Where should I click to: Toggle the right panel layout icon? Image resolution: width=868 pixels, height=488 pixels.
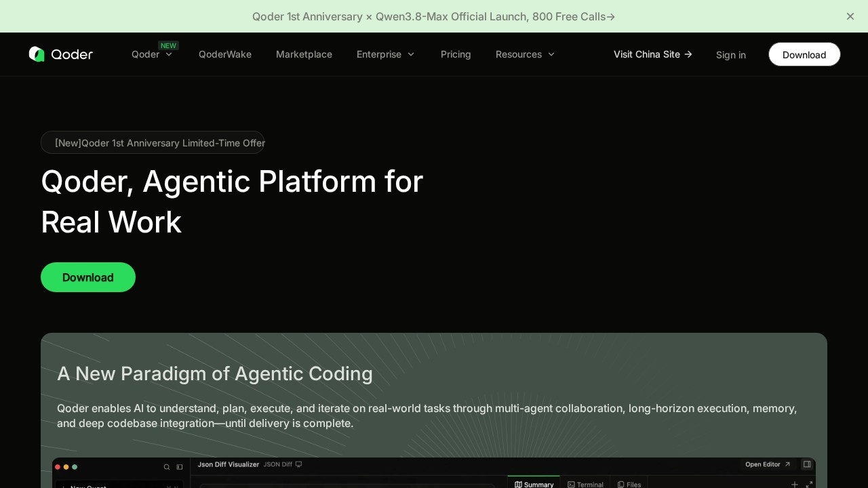(x=807, y=464)
